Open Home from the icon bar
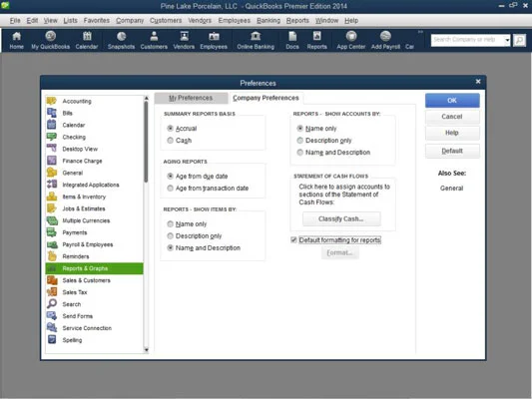This screenshot has width=532, height=399. [16, 40]
